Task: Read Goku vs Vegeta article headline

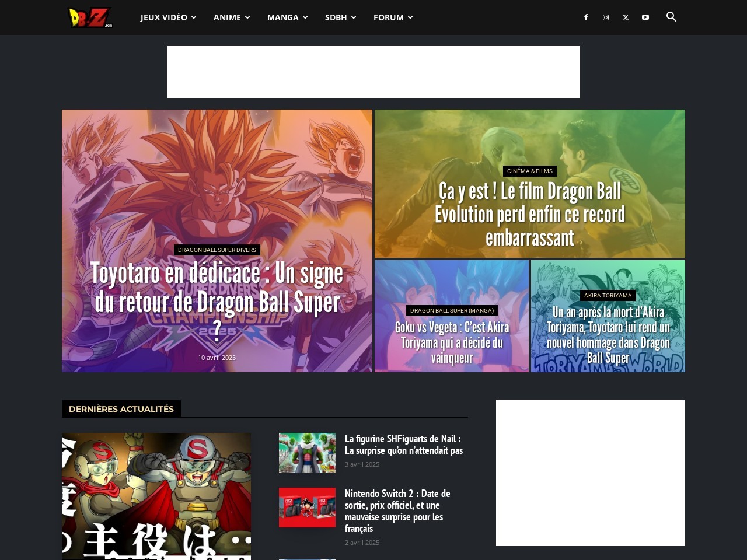Action: (452, 342)
